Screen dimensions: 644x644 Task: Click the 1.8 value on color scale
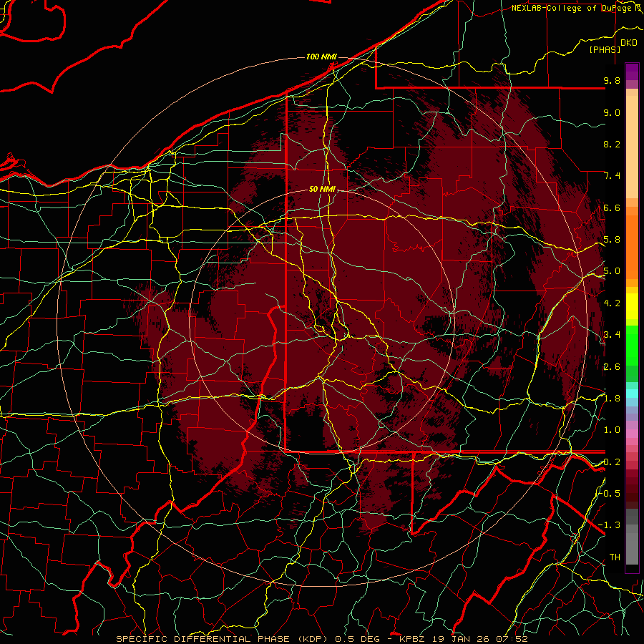612,399
